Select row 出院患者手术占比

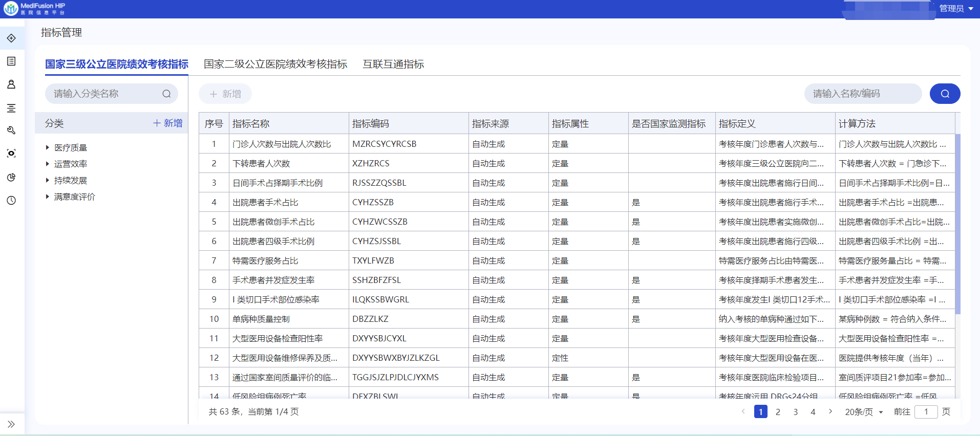coord(577,203)
